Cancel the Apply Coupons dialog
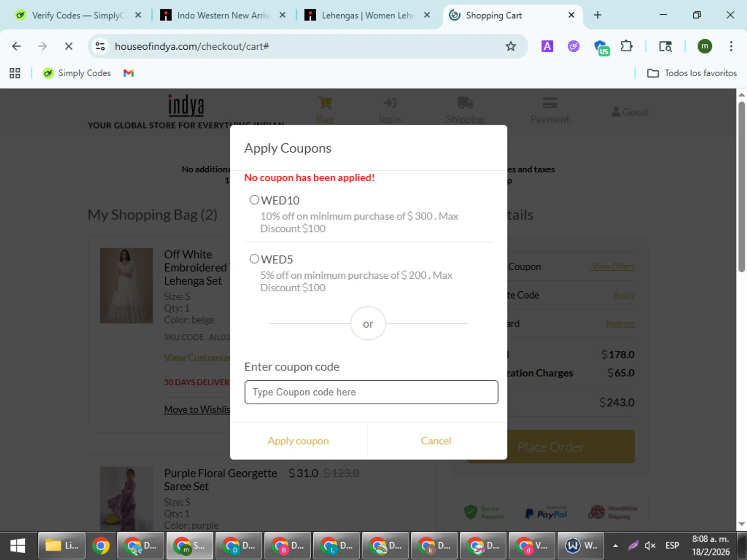 436,441
